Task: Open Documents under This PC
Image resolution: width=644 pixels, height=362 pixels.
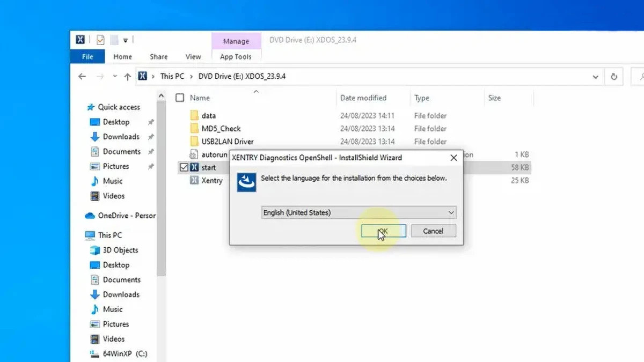Action: pyautogui.click(x=121, y=280)
